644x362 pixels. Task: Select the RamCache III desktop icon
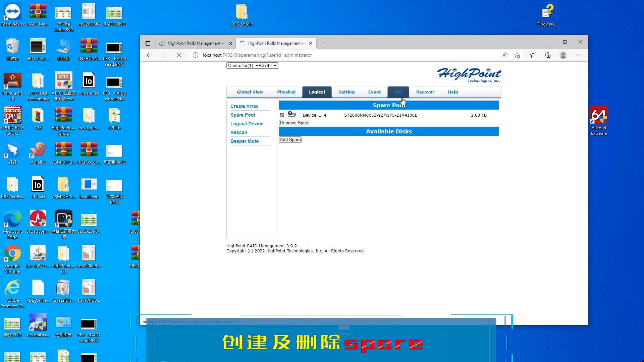click(x=12, y=87)
